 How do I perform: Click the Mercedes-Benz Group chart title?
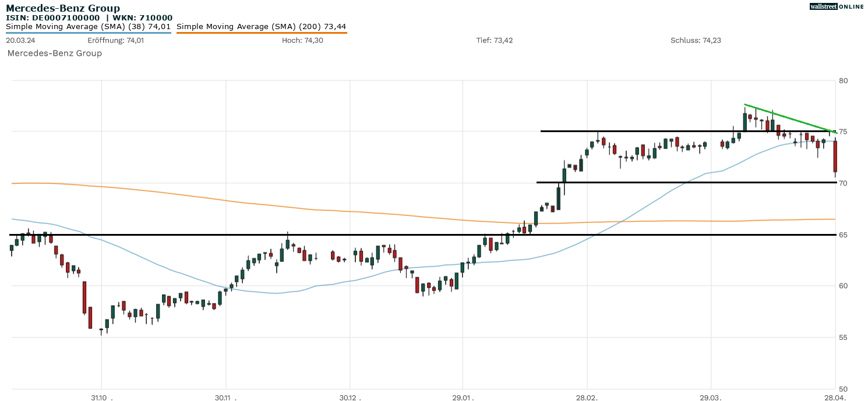coord(63,8)
